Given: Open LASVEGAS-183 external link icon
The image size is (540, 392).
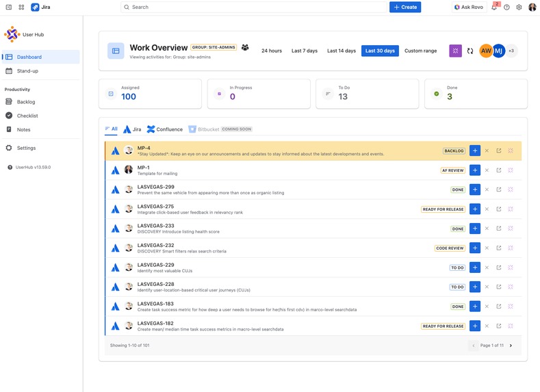Looking at the screenshot, I should pyautogui.click(x=499, y=306).
